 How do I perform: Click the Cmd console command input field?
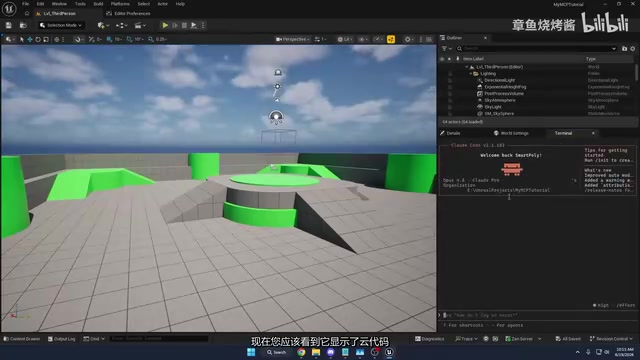[159, 339]
